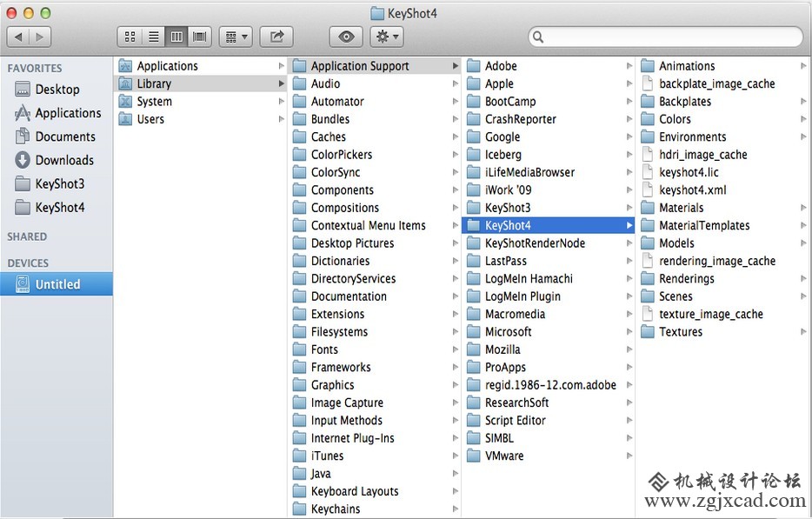812x519 pixels.
Task: Click in the Finder search field
Action: pos(665,37)
